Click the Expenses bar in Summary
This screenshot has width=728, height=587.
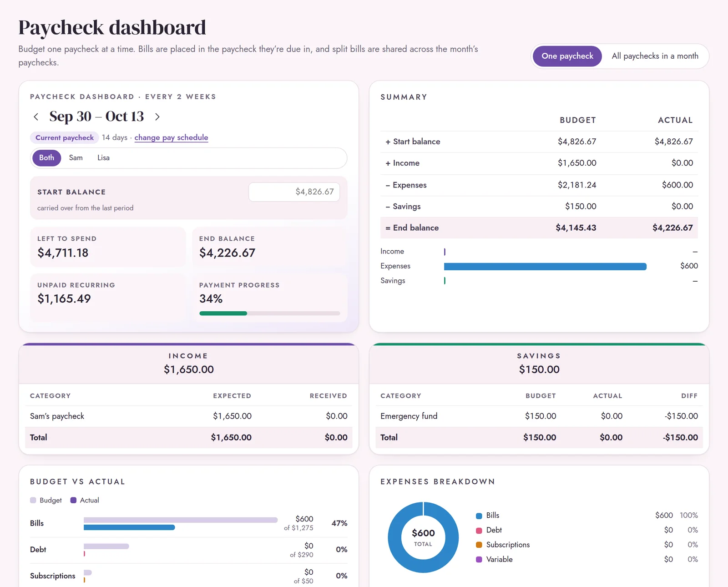click(545, 266)
